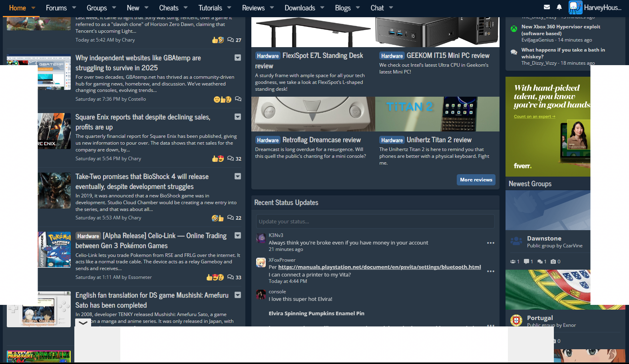Image resolution: width=629 pixels, height=364 pixels.
Task: Click the comments icon showing 32
Action: pyautogui.click(x=231, y=159)
